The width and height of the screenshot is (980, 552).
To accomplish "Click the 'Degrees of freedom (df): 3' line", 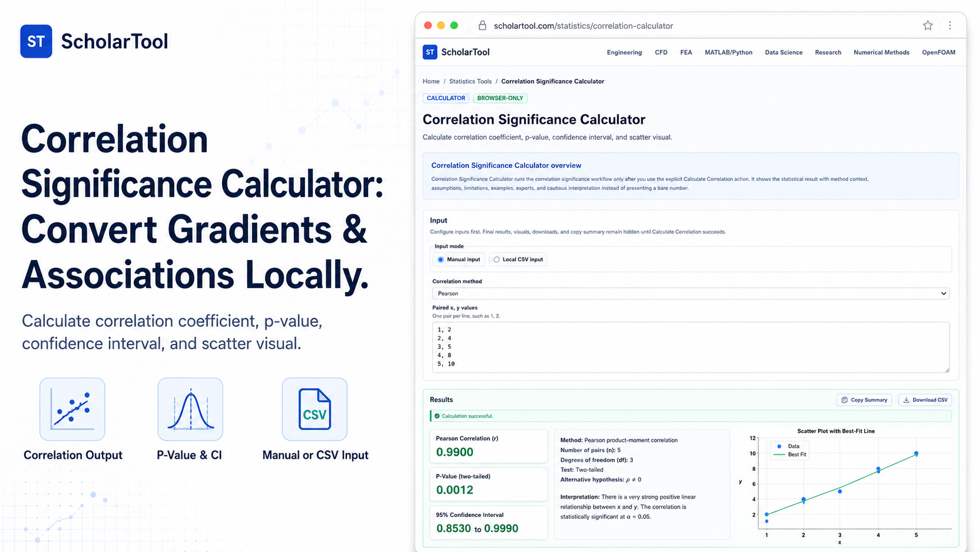I will click(x=597, y=460).
